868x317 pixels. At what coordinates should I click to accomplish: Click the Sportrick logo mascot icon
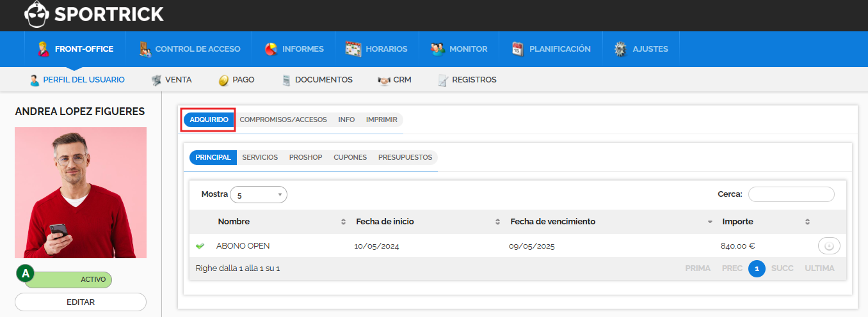point(37,13)
